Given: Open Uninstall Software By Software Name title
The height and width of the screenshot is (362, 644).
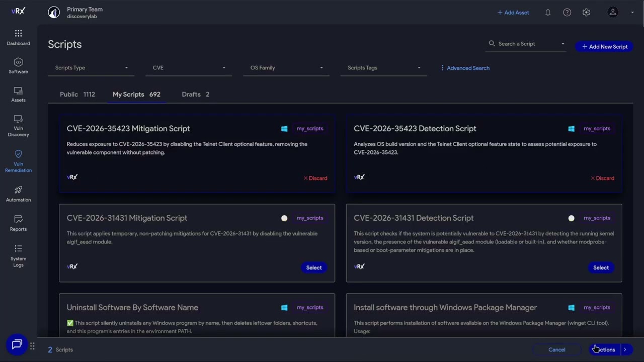Looking at the screenshot, I should pos(132,308).
